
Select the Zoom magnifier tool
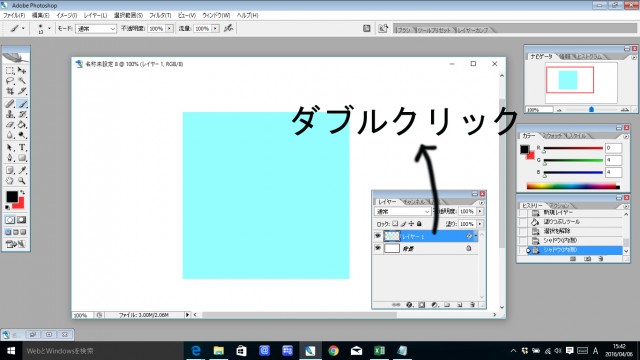click(x=22, y=180)
